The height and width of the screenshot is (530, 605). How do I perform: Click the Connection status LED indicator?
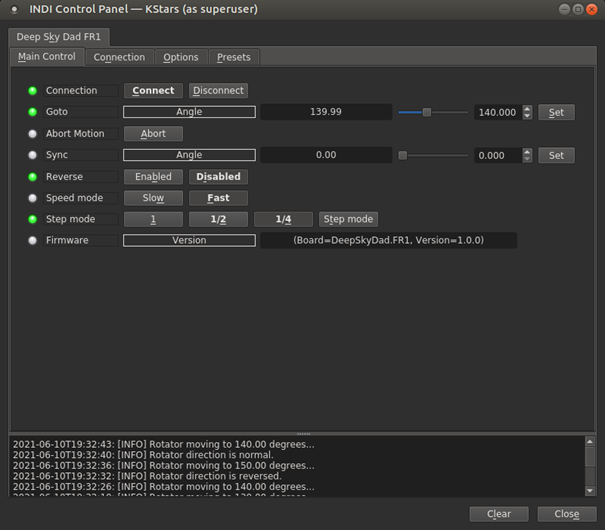32,91
